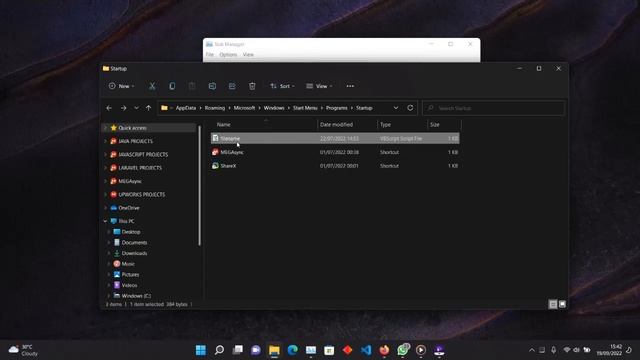Select Quick access in sidebar

pos(132,128)
